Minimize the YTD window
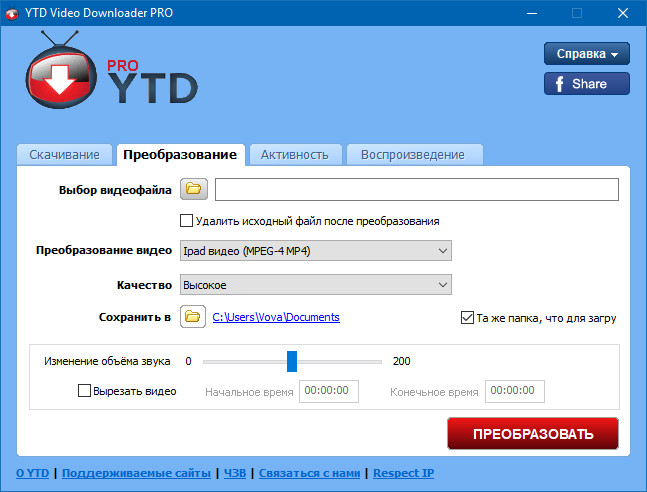 click(x=530, y=13)
